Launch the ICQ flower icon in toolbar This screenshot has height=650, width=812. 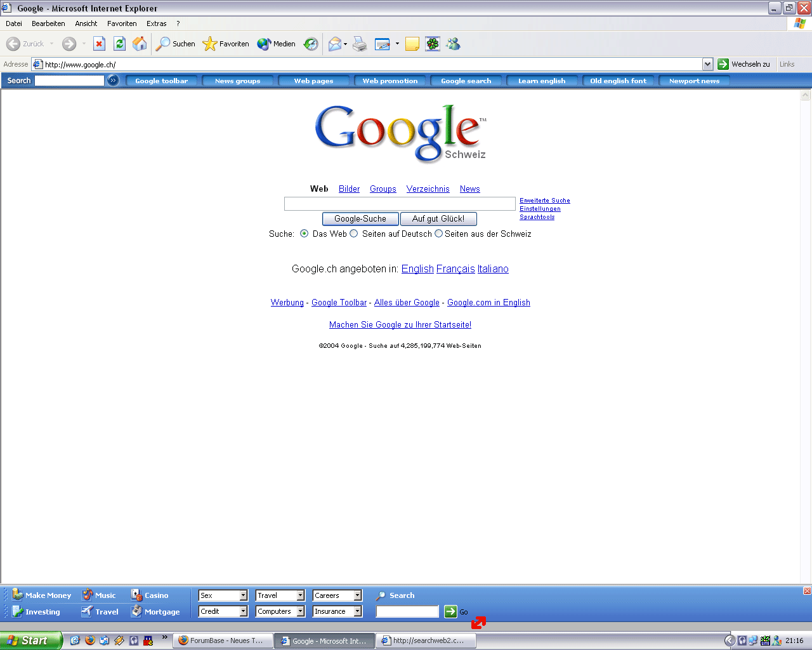(433, 44)
